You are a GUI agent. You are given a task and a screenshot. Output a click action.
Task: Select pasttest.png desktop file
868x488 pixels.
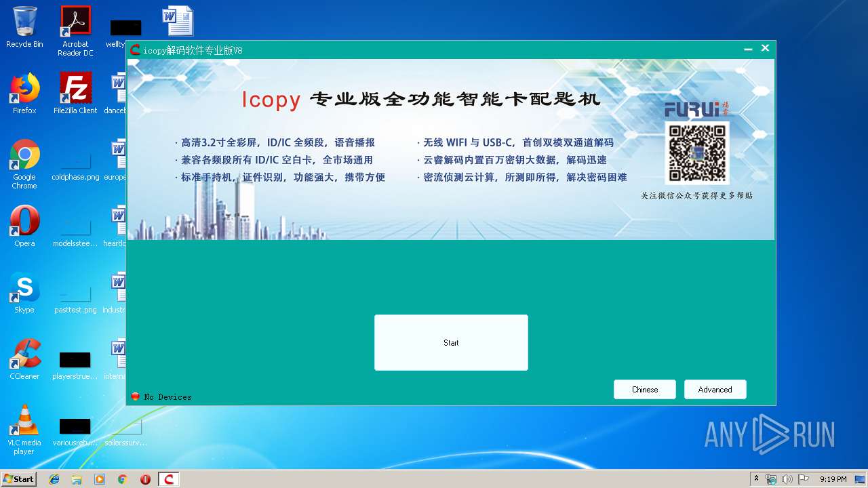[75, 300]
